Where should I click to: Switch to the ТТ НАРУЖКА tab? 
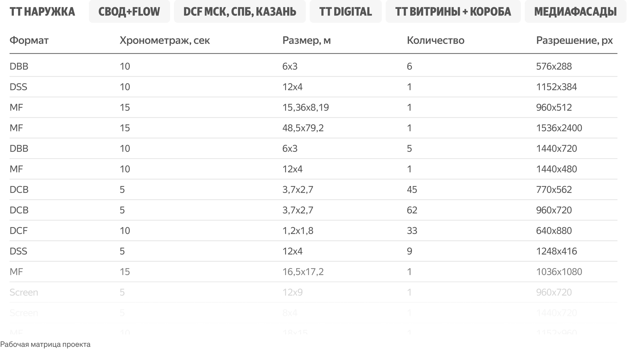[42, 12]
